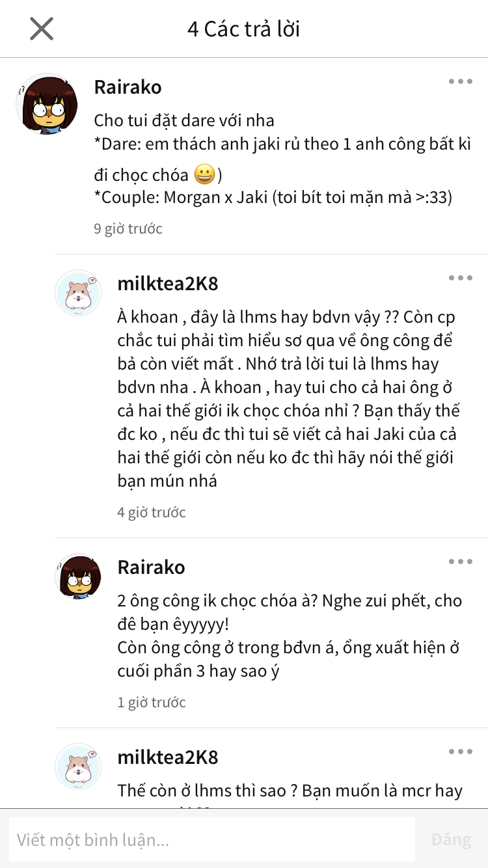Select Rairako's dare comment text
488x868 pixels.
pyautogui.click(x=282, y=159)
